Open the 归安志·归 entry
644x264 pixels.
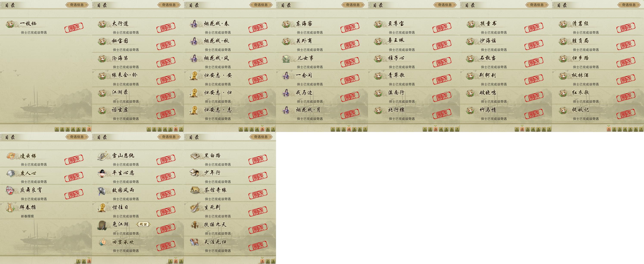[x=230, y=96]
